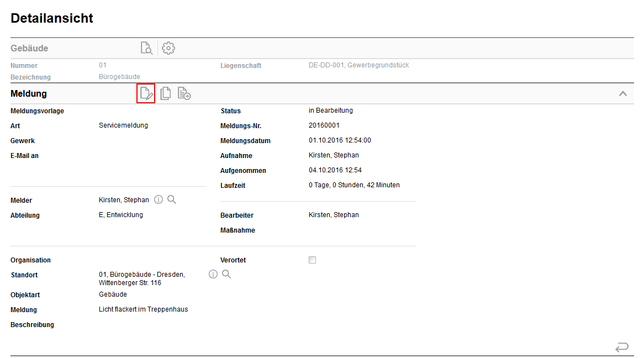This screenshot has height=358, width=644.
Task: Click the info icon next to Melder Kirsten, Stephan
Action: pyautogui.click(x=159, y=199)
